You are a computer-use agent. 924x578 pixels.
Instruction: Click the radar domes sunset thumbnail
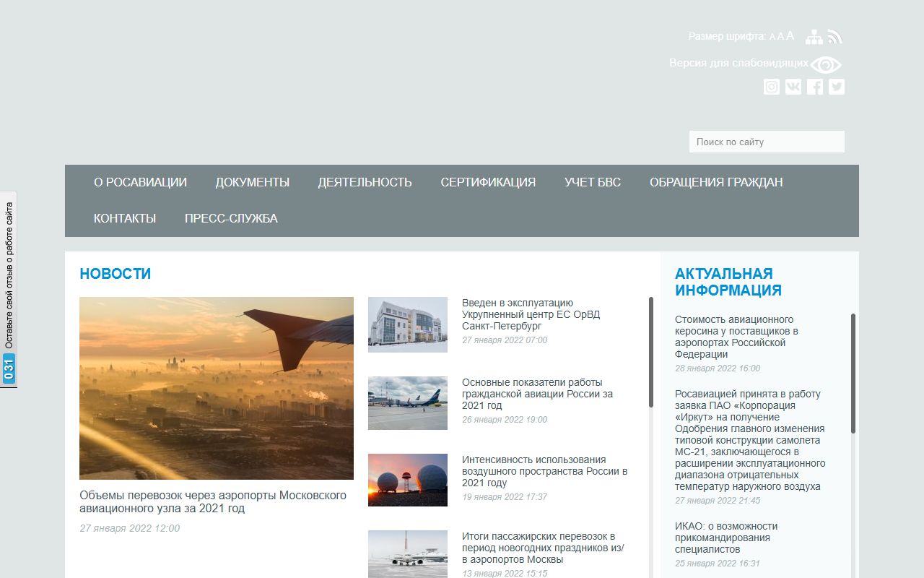(408, 480)
